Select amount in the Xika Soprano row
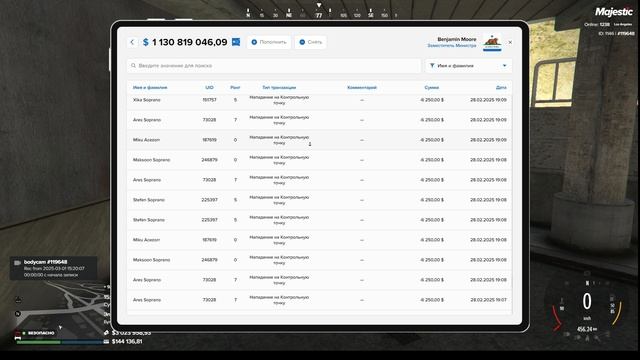Screen dimensions: 640x360 tap(432, 100)
